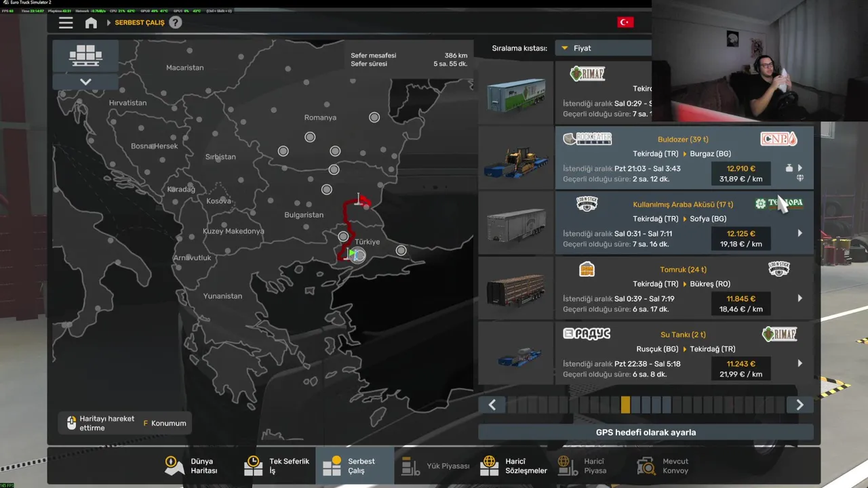The image size is (868, 488).
Task: Click the current truck position marker on map
Action: (358, 255)
